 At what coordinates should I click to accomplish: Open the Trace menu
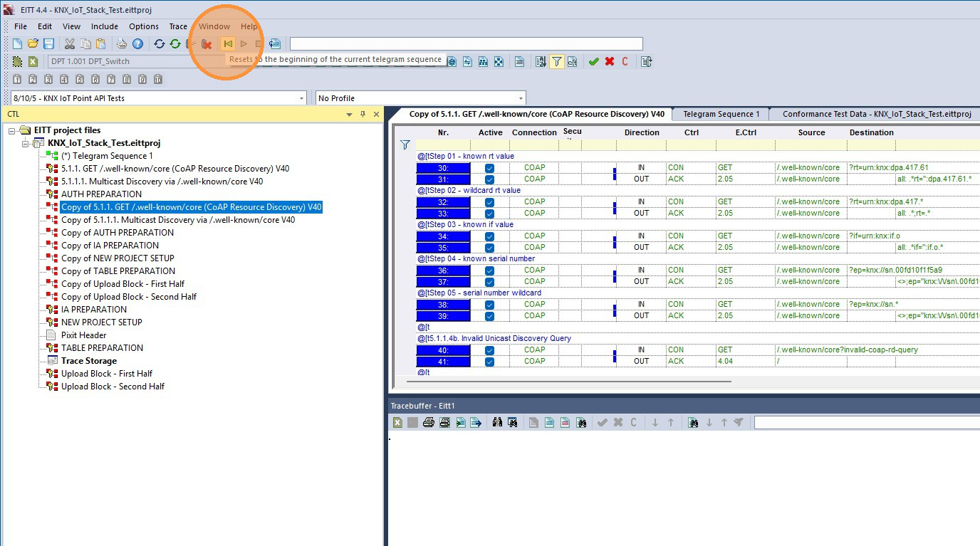pyautogui.click(x=178, y=26)
